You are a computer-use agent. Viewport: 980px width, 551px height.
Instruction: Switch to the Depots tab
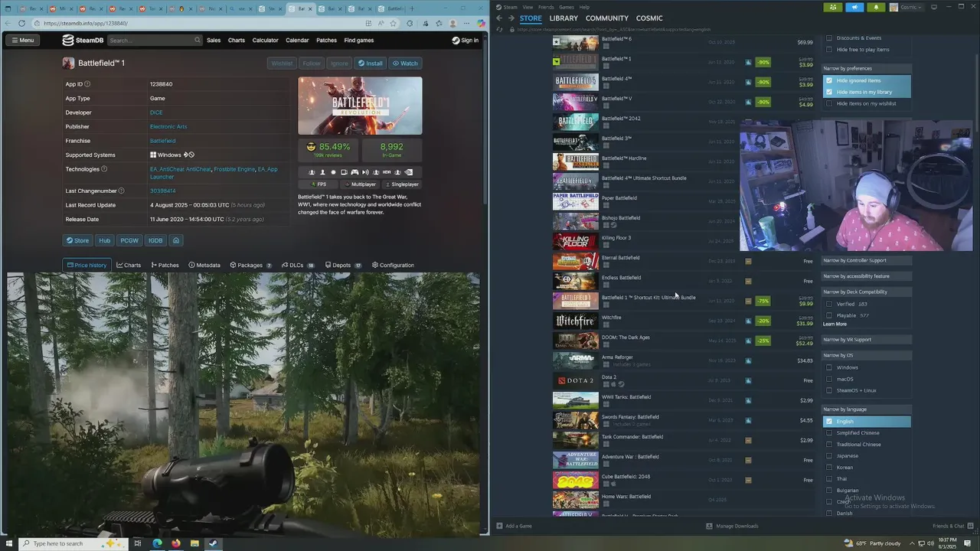coord(343,265)
